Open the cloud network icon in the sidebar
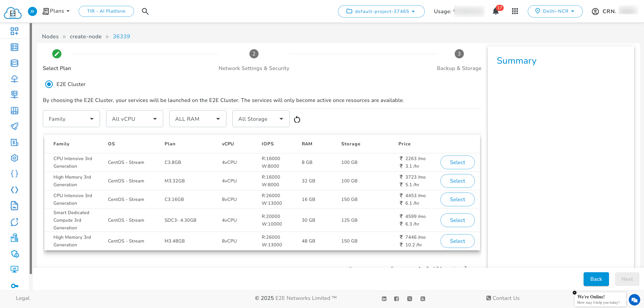The width and height of the screenshot is (644, 308). point(14,79)
